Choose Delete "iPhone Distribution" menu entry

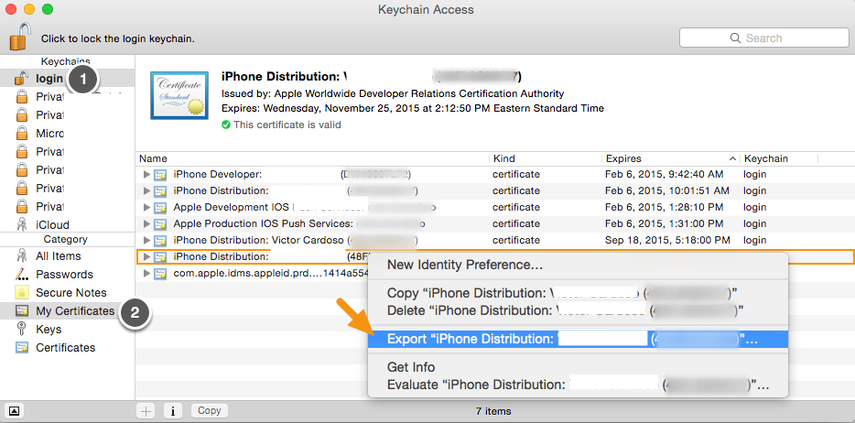pyautogui.click(x=578, y=310)
